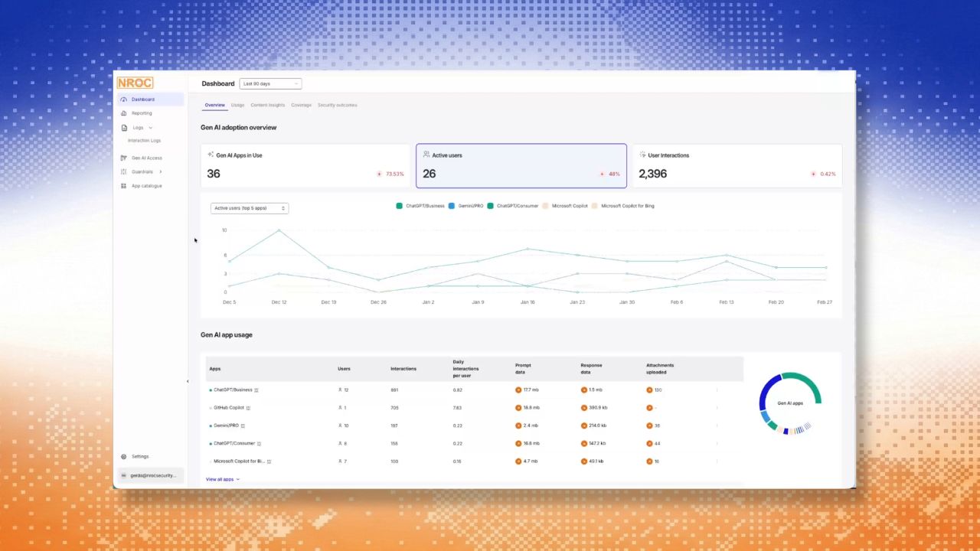980x551 pixels.
Task: Open the user account button in sidebar
Action: [150, 475]
